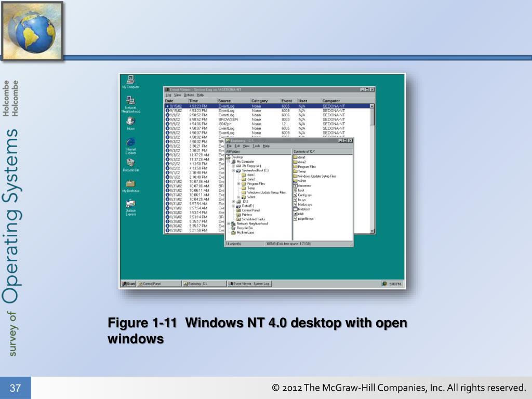Open Explorer File menu
This screenshot has height=399, width=532.
click(x=229, y=146)
